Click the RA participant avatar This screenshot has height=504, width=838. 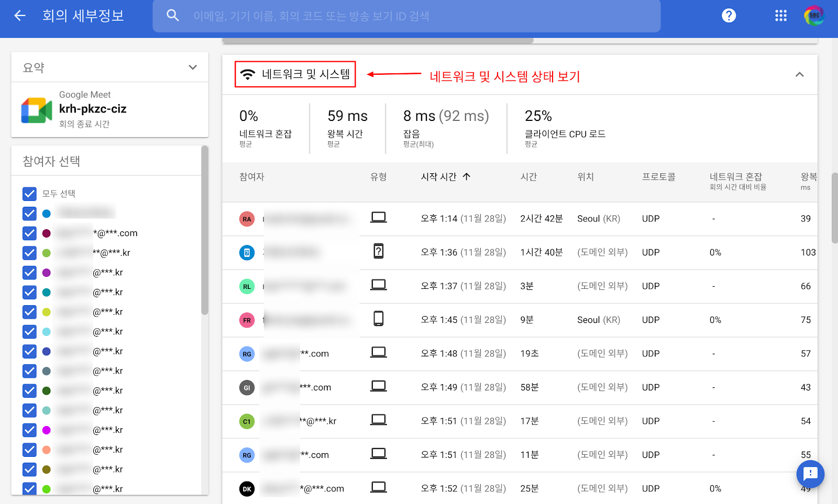click(x=247, y=219)
